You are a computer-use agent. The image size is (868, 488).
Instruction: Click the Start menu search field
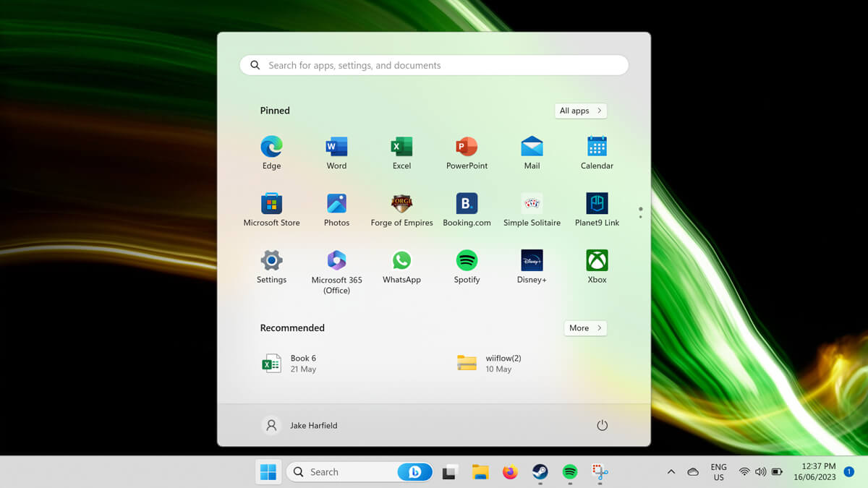[x=434, y=65]
